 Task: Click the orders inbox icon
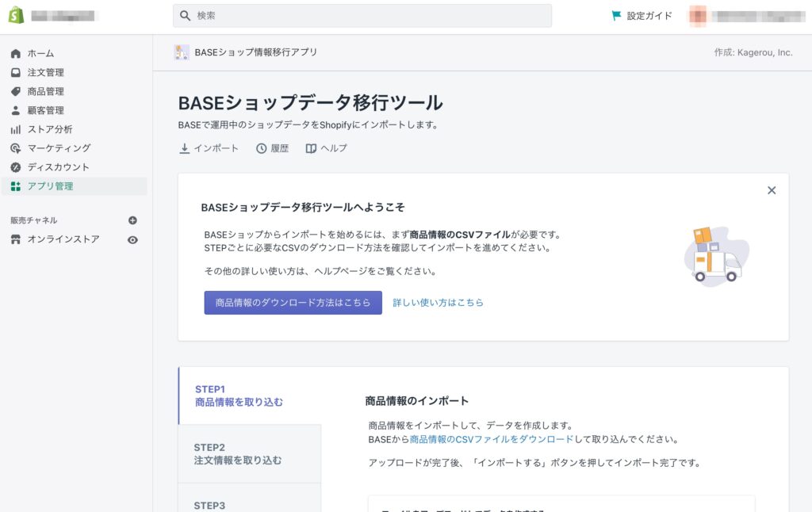pos(16,72)
